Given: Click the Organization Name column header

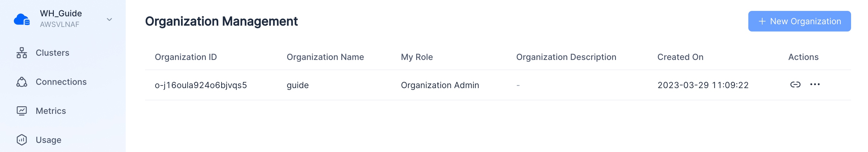Looking at the screenshot, I should coord(325,57).
